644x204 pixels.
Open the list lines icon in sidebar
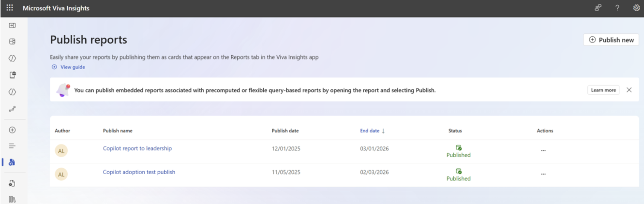[13, 146]
